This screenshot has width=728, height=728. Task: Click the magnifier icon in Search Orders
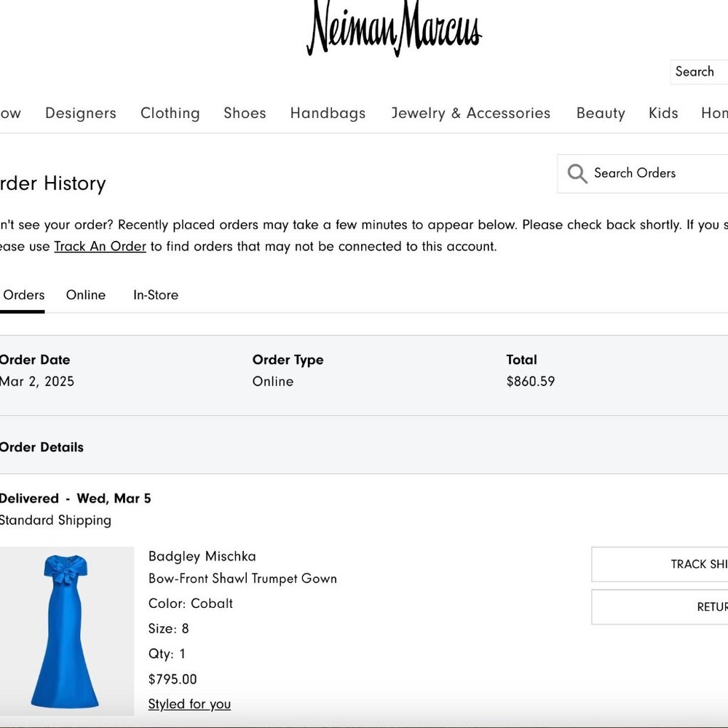[x=577, y=174]
